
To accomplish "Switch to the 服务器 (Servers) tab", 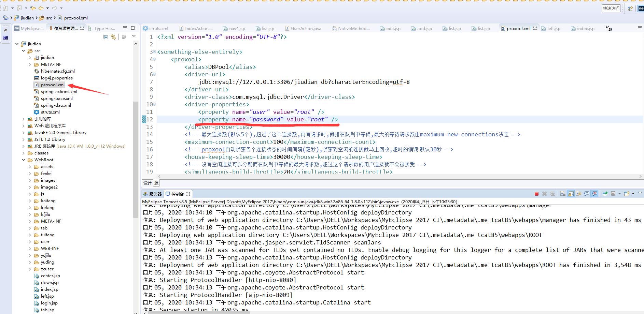I will 153,194.
